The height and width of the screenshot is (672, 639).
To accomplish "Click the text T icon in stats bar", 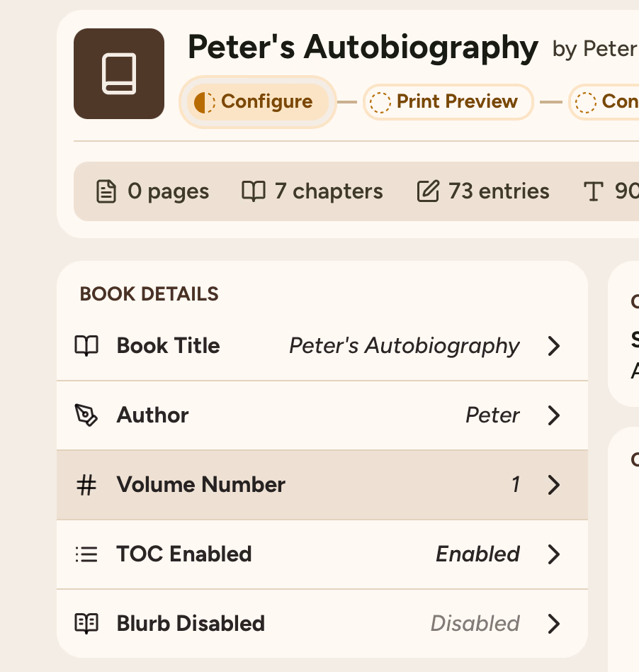I will [x=592, y=191].
